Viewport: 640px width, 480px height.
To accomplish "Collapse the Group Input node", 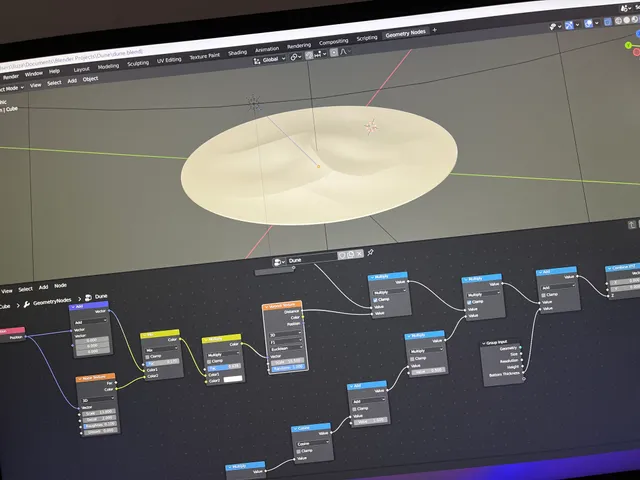I will tap(484, 344).
